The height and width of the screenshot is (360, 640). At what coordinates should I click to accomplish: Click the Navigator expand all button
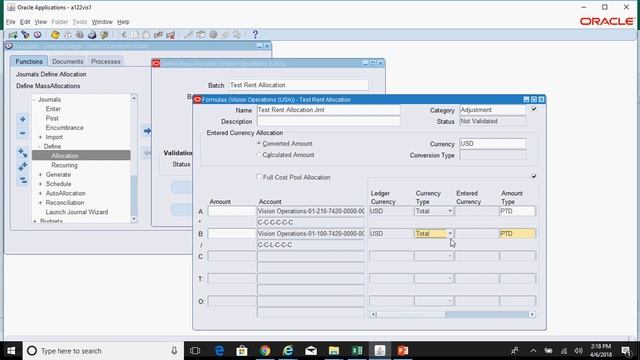pos(22,166)
